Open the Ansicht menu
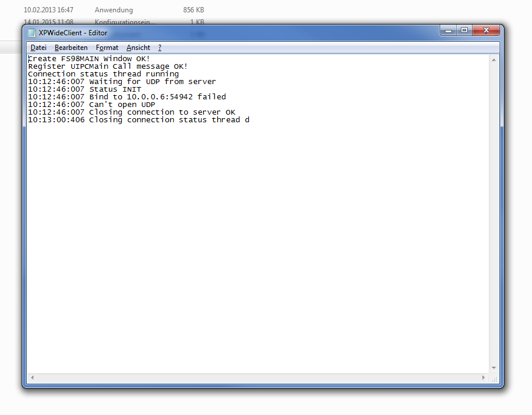Image resolution: width=532 pixels, height=415 pixels. 138,48
